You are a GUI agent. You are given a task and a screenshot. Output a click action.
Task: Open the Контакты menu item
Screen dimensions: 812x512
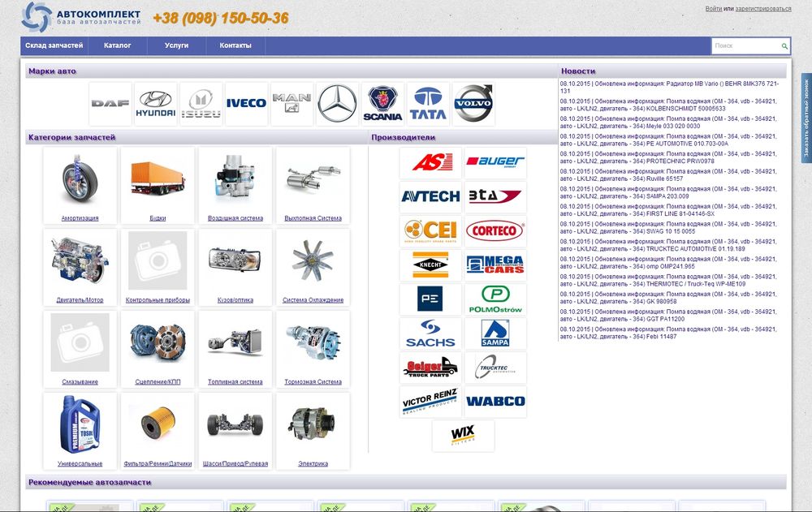pos(235,45)
